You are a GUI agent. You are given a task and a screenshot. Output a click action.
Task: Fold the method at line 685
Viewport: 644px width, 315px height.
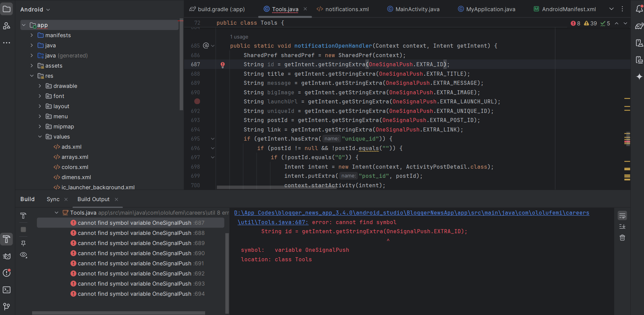pos(213,46)
